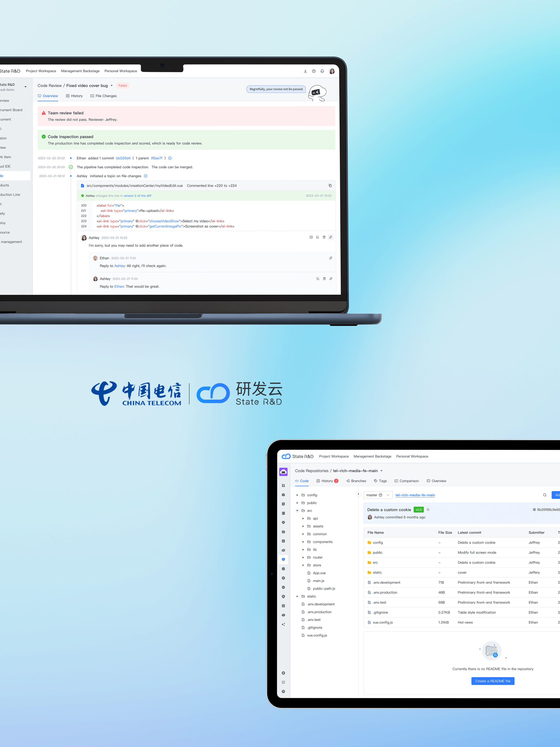
Task: Collapse the src folder in tree
Action: point(297,511)
